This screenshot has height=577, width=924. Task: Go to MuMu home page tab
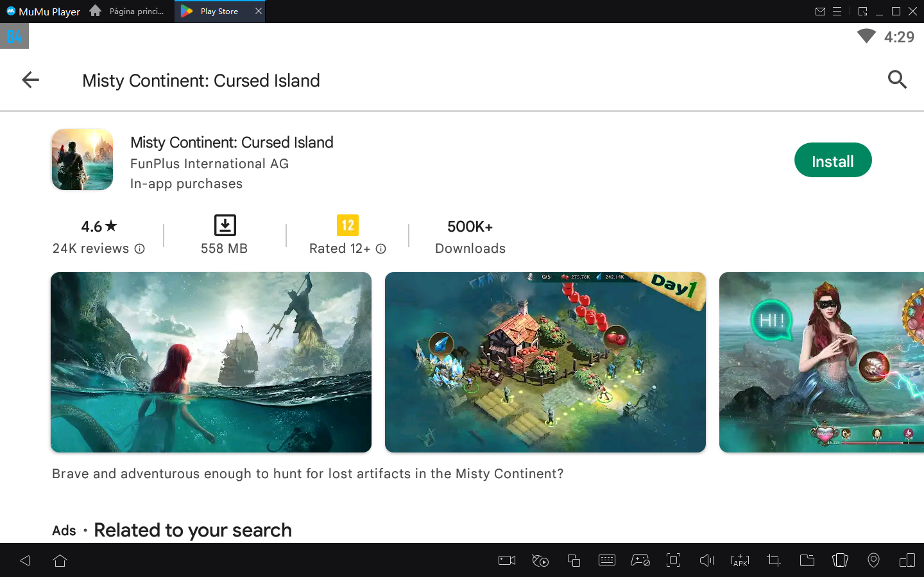click(x=128, y=12)
